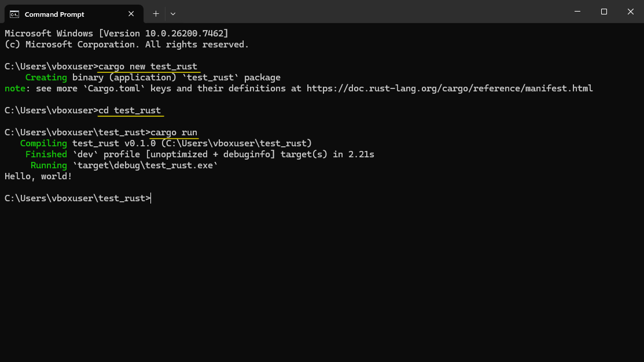Click the Command Prompt tab icon
644x362 pixels.
click(14, 14)
